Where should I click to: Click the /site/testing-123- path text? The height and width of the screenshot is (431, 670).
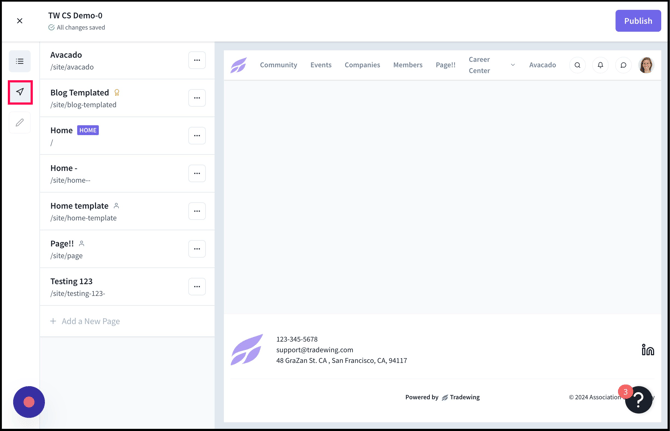(x=77, y=293)
